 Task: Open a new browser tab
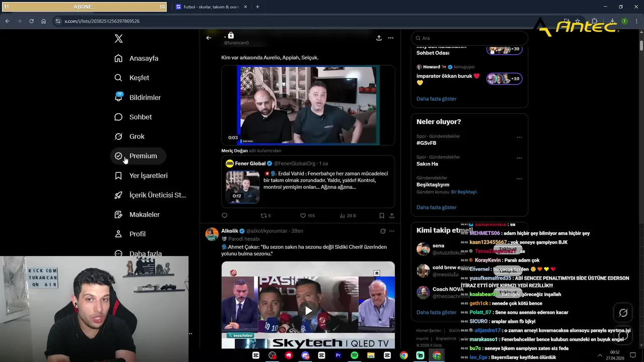(258, 7)
